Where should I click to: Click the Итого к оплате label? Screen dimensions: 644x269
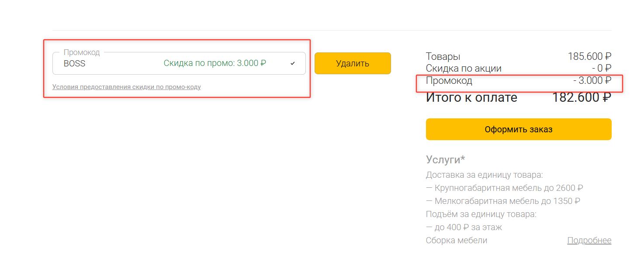pos(471,97)
